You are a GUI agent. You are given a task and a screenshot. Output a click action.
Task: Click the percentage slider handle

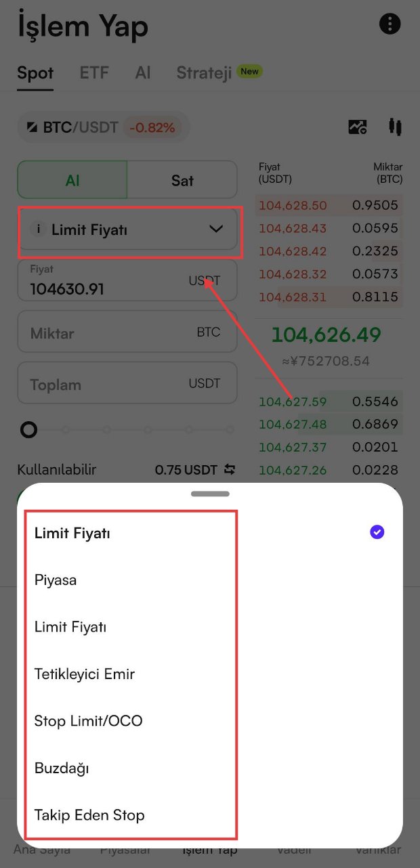coord(28,429)
